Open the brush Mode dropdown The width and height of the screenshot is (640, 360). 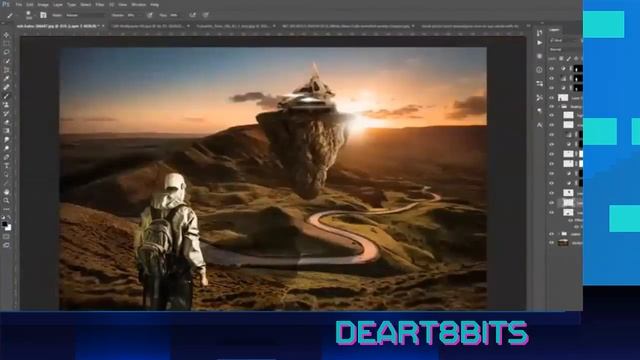coord(85,15)
